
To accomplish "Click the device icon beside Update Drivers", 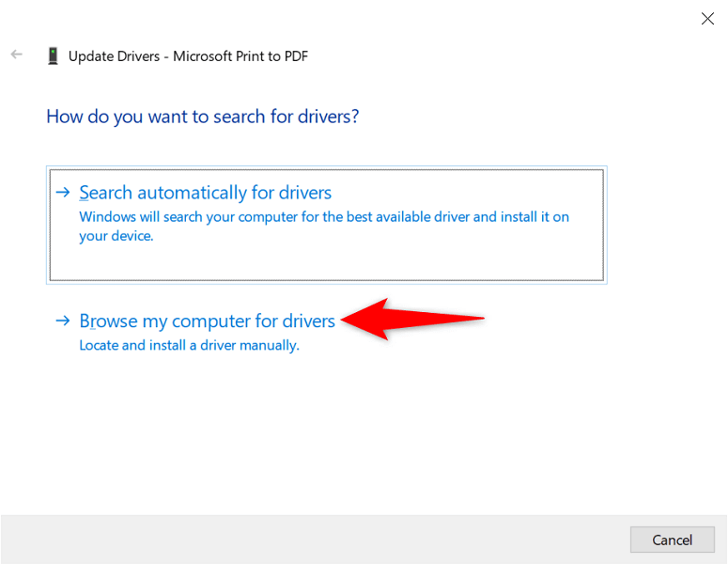I will [53, 56].
